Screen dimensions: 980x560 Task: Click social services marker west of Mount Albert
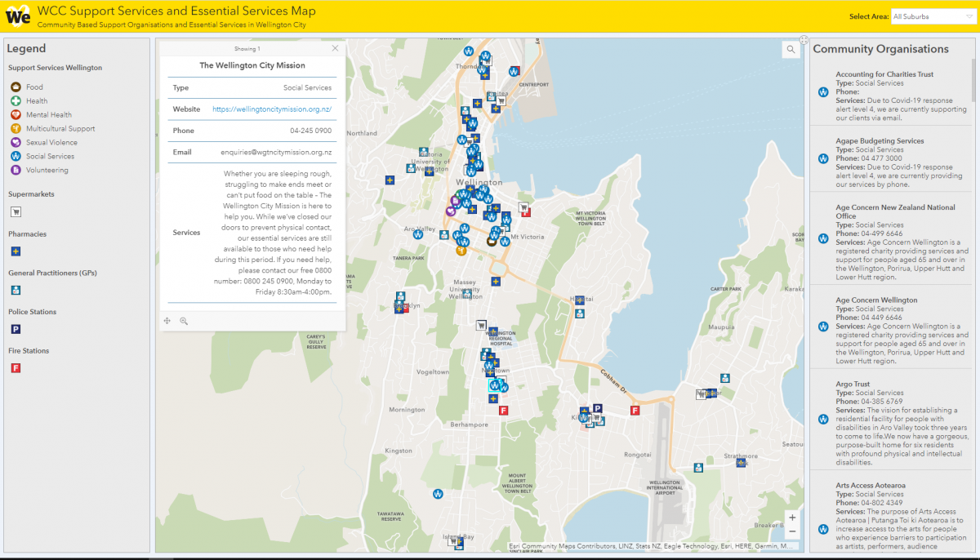[439, 494]
